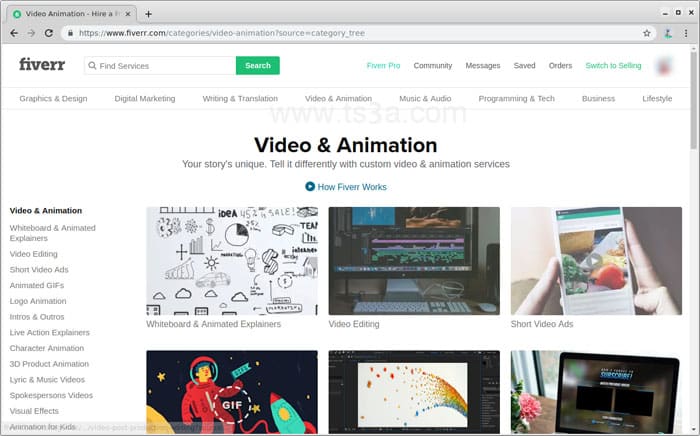Select Lyric & Music Videos in sidebar
Image resolution: width=700 pixels, height=436 pixels.
tap(47, 380)
